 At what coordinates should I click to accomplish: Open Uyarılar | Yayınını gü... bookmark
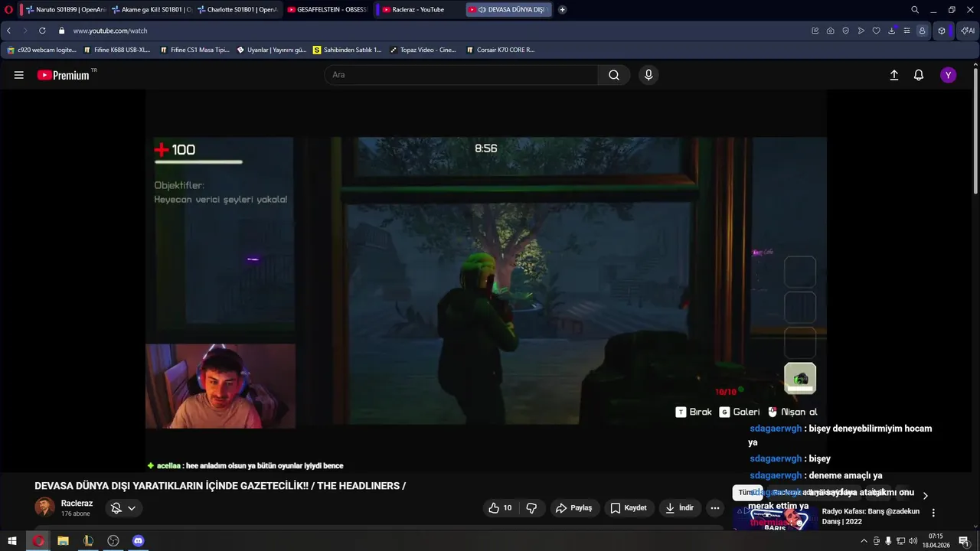(x=272, y=50)
